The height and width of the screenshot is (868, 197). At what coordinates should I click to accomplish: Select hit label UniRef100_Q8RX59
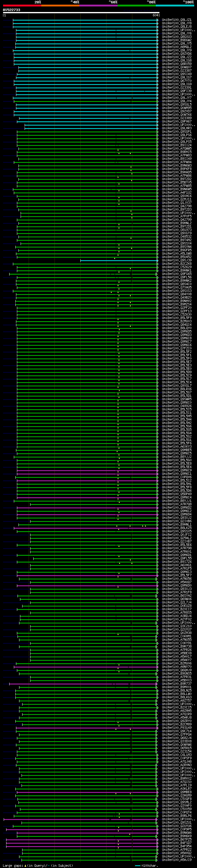pos(177,64)
